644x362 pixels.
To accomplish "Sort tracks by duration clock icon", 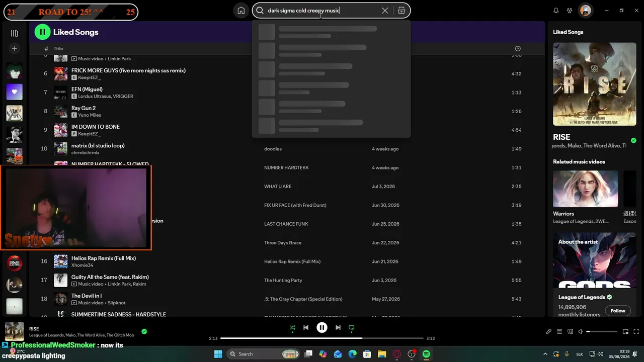I will pos(518,49).
